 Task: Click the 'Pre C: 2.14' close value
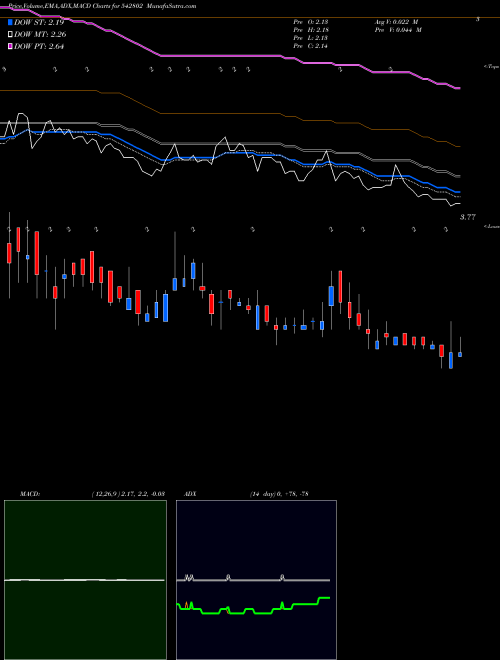click(311, 46)
